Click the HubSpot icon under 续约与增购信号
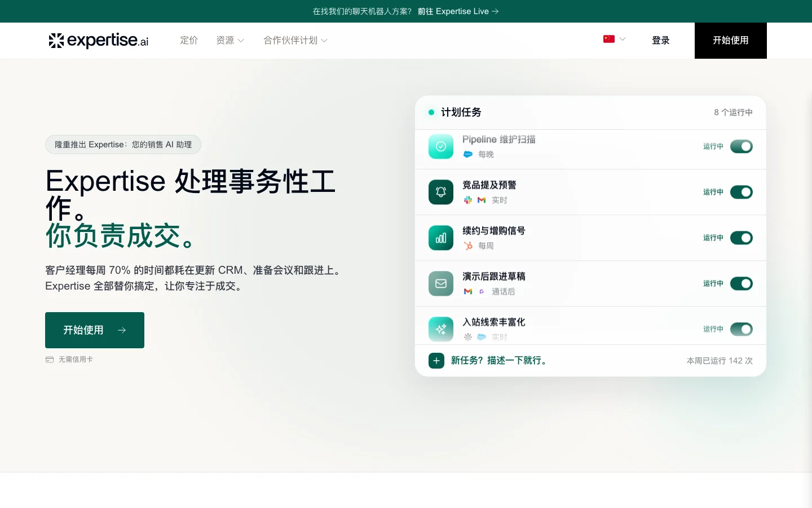The image size is (812, 508). (x=468, y=246)
